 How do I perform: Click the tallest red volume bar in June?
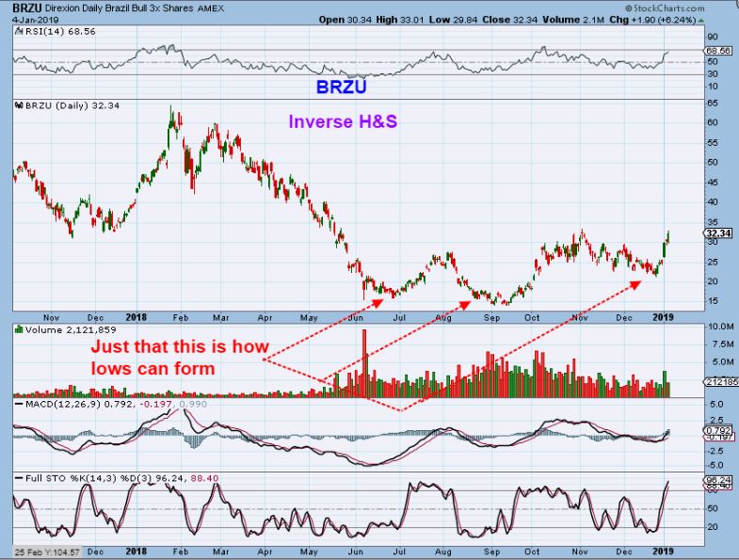(364, 362)
